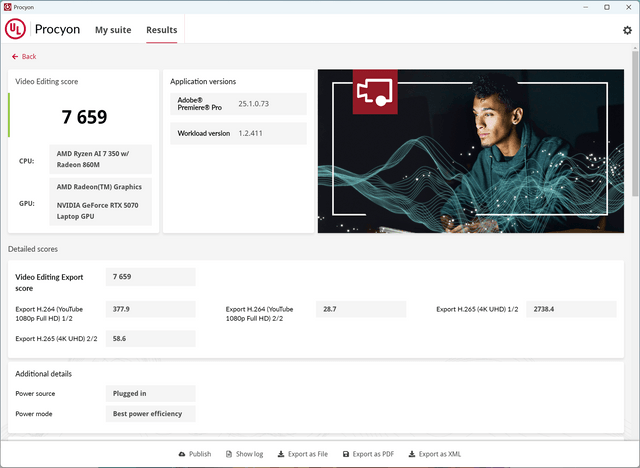Click the Adobe Premiere Pro version 25.1.0.73
Screen dimensions: 640x468
click(253, 104)
